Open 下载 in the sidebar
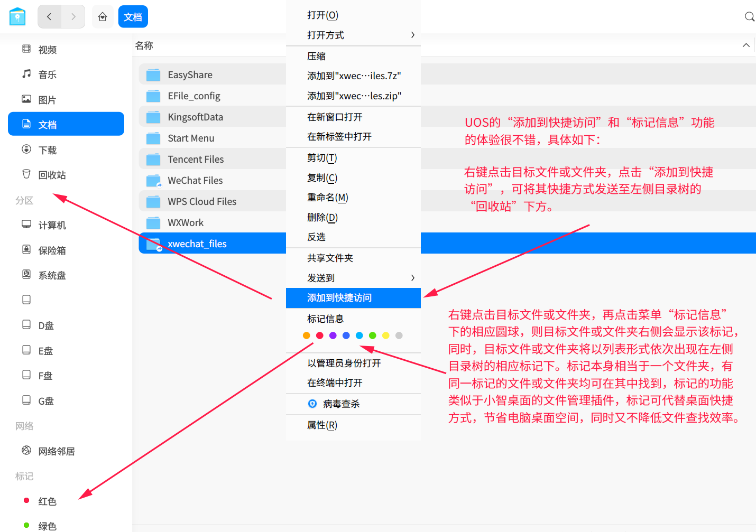 pos(66,150)
